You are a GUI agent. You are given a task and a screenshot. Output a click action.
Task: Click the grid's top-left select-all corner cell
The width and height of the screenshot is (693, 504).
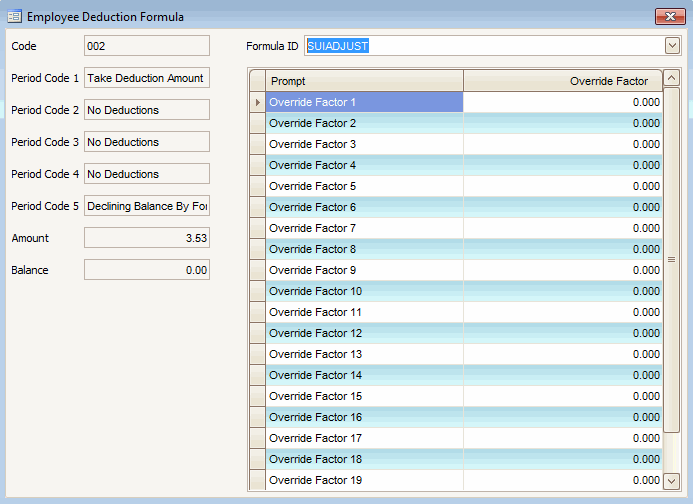tap(257, 81)
